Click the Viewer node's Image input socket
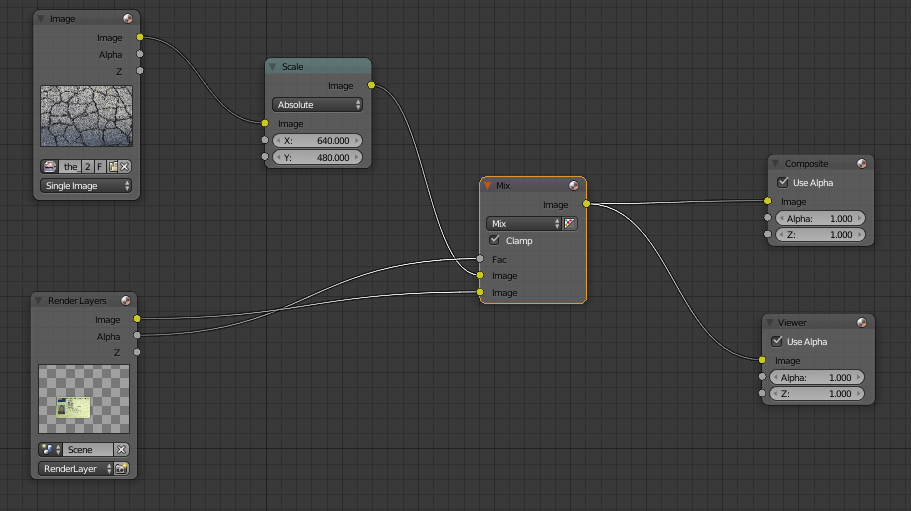This screenshot has width=911, height=511. [x=762, y=360]
